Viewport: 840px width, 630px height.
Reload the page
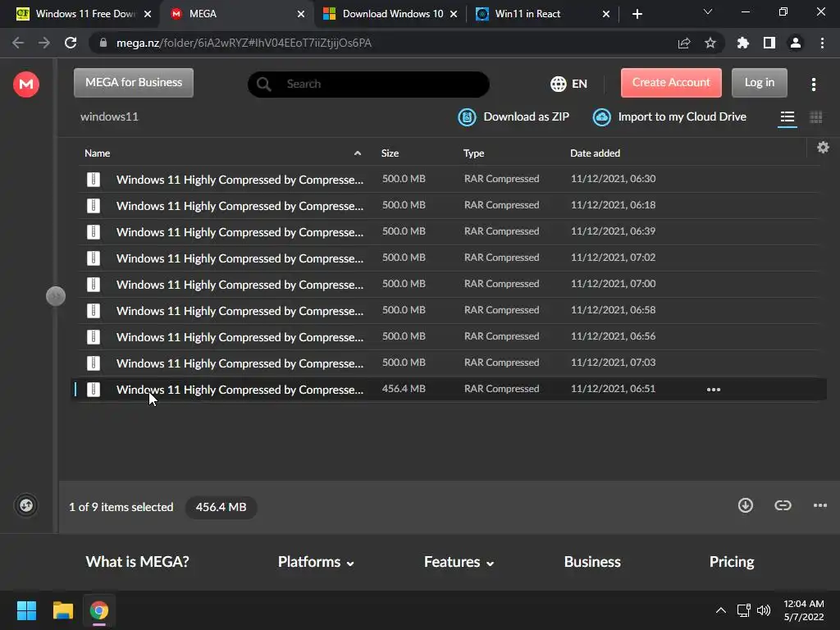71,43
